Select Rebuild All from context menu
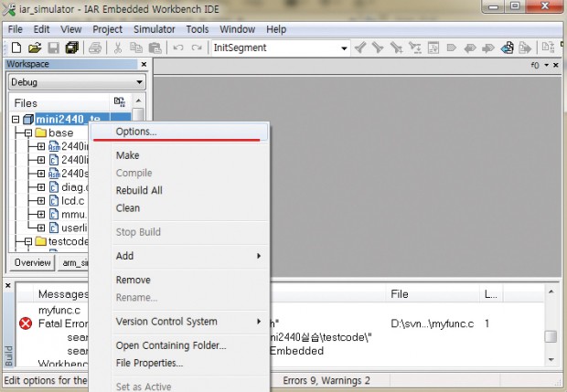Viewport: 567px width, 392px height. (180, 190)
